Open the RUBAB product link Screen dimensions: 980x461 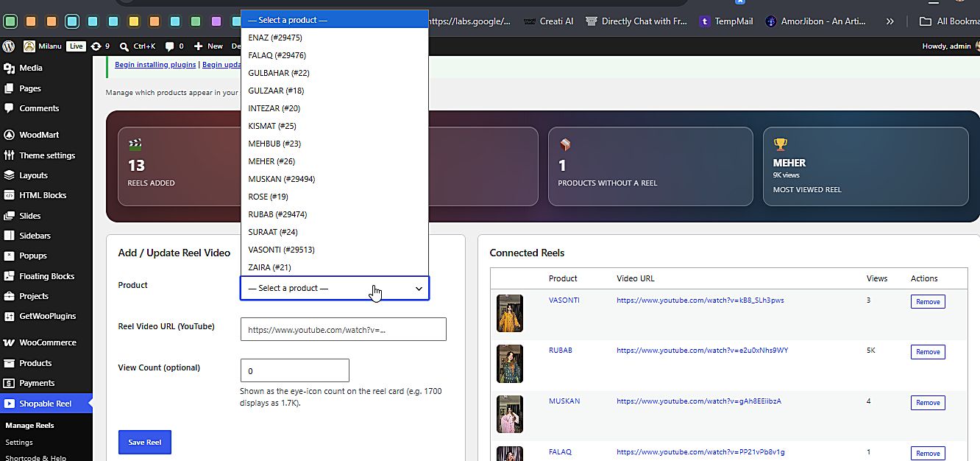pyautogui.click(x=561, y=351)
